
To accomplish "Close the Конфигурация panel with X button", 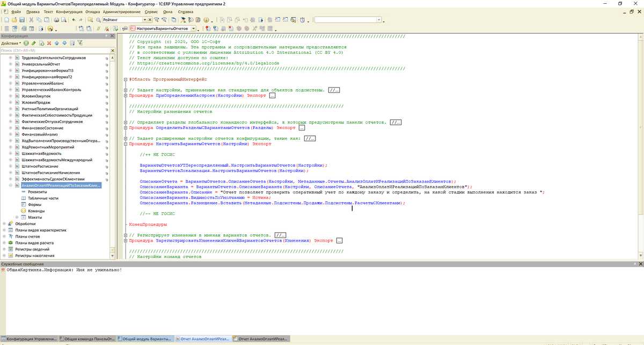I will pyautogui.click(x=112, y=35).
